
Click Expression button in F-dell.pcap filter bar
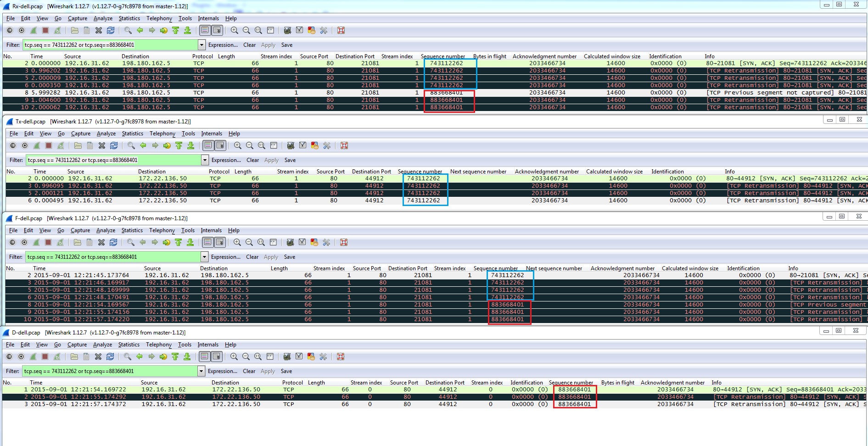(226, 257)
